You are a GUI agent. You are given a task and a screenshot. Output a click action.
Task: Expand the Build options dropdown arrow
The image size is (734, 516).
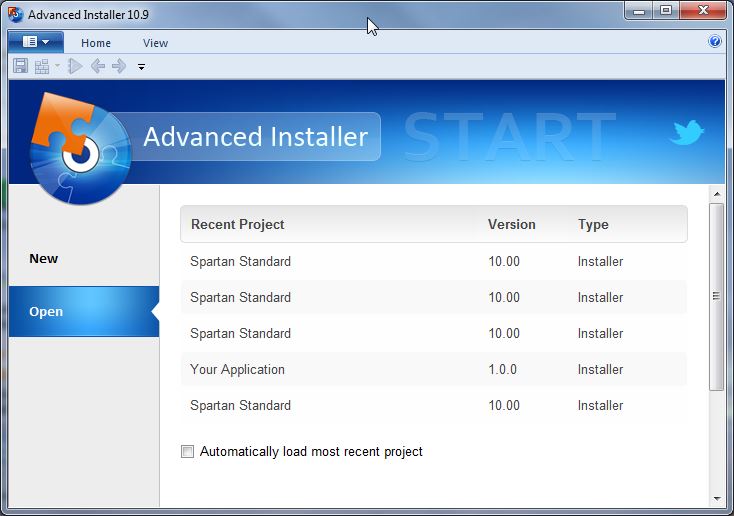tap(57, 66)
